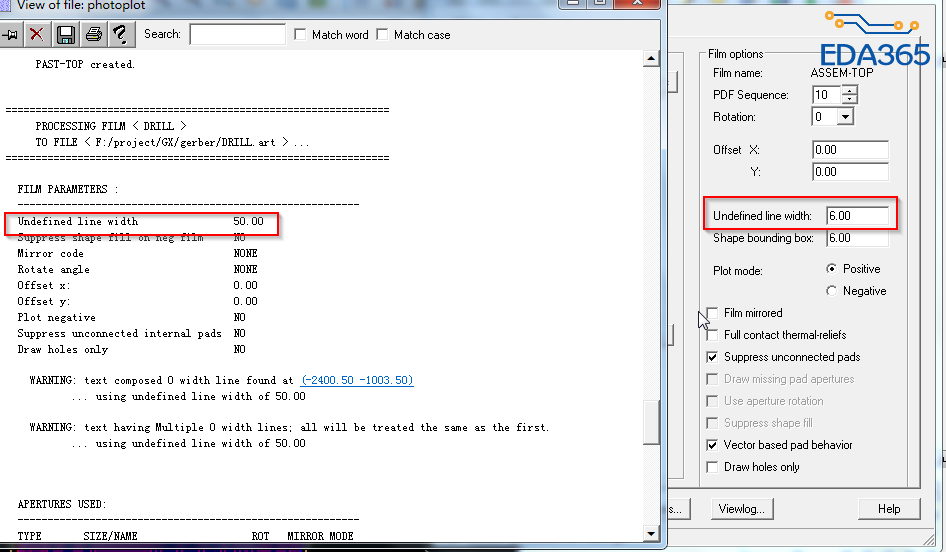Toggle Film mirrored checkbox

[x=713, y=312]
